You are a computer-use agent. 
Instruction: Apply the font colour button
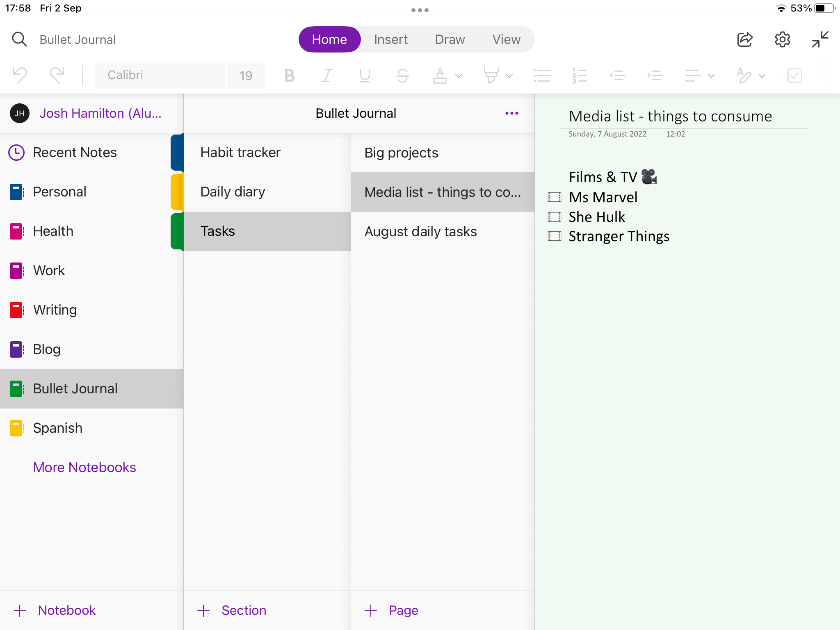pyautogui.click(x=440, y=75)
